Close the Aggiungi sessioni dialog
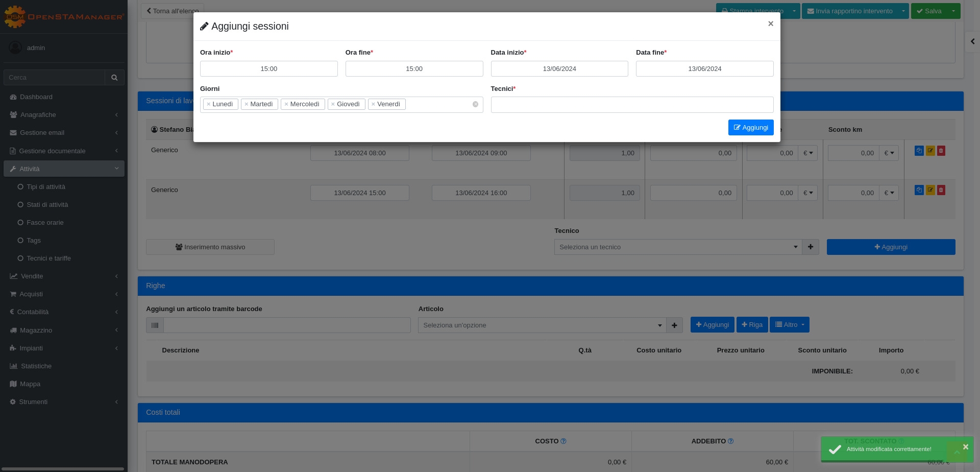The width and height of the screenshot is (980, 472). 770,23
